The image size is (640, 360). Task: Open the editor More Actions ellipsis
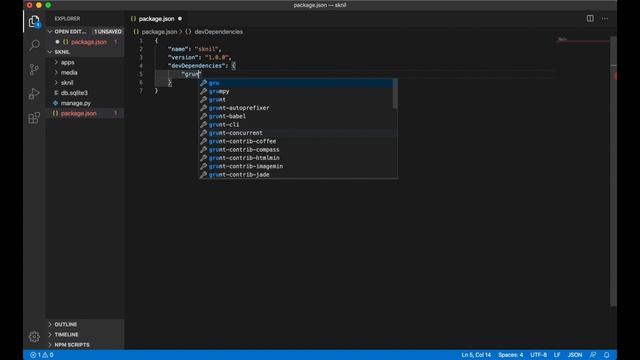coord(605,18)
